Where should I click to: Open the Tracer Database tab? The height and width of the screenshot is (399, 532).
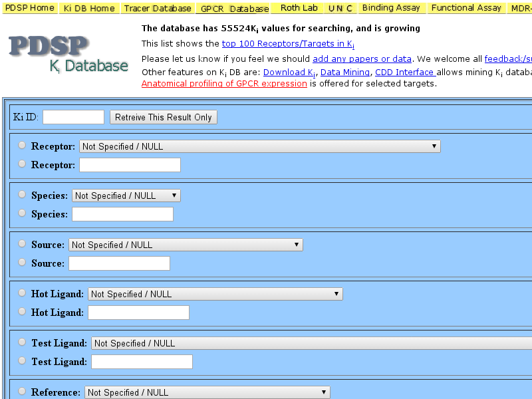tap(158, 8)
